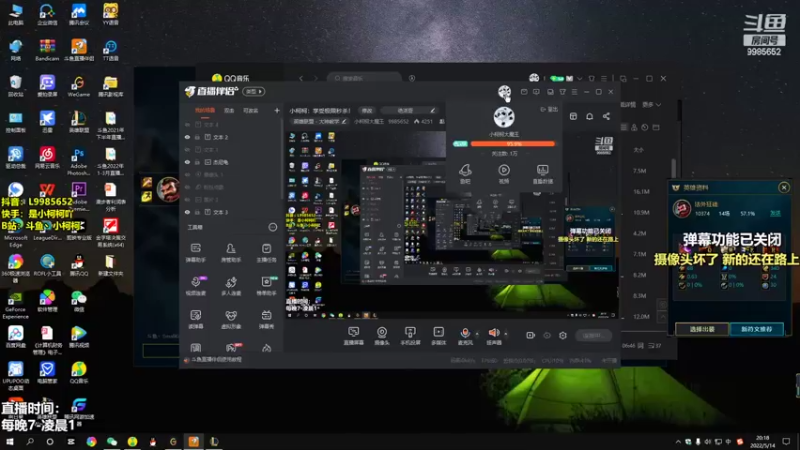The image size is (800, 450).
Task: Open 视频 in the profile popup
Action: 504,174
